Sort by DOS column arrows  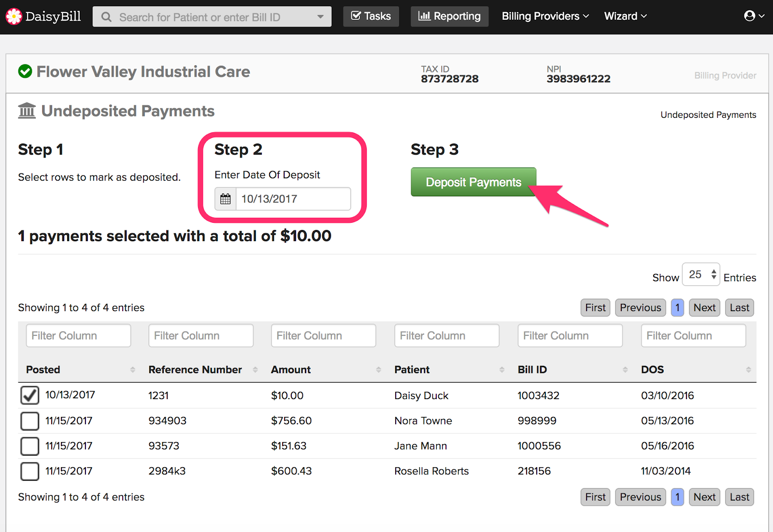[748, 370]
